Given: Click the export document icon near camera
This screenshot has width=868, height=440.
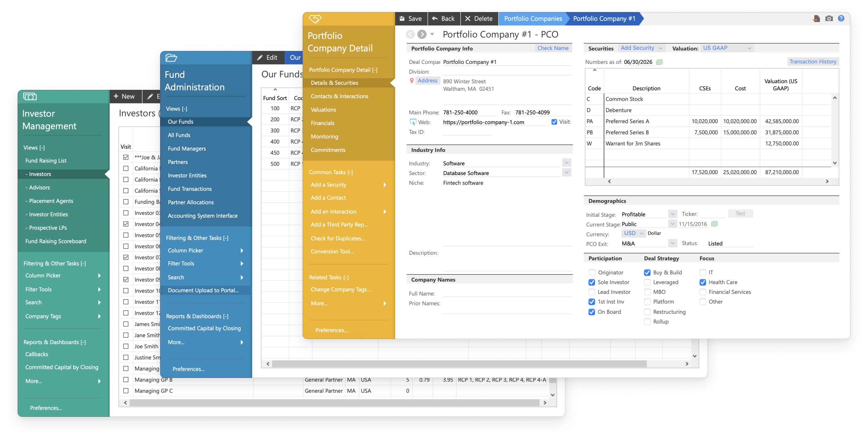Looking at the screenshot, I should pos(816,19).
